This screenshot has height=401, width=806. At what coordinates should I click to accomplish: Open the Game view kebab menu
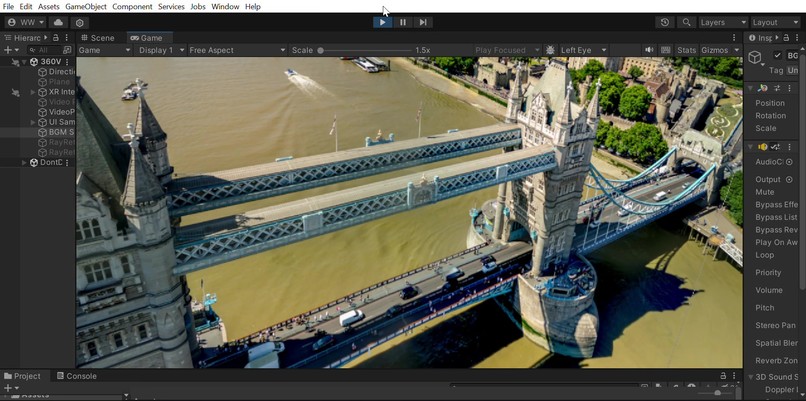[734, 38]
